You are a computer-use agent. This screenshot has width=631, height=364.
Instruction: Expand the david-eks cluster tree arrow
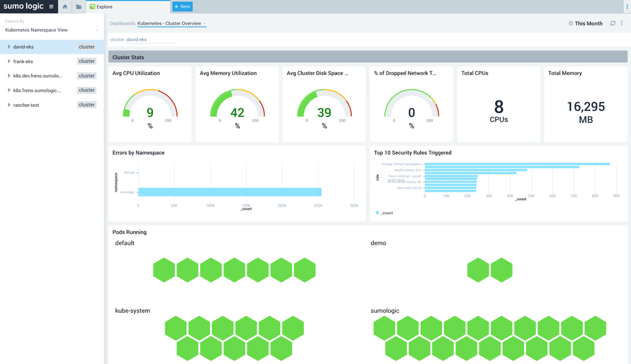click(9, 47)
